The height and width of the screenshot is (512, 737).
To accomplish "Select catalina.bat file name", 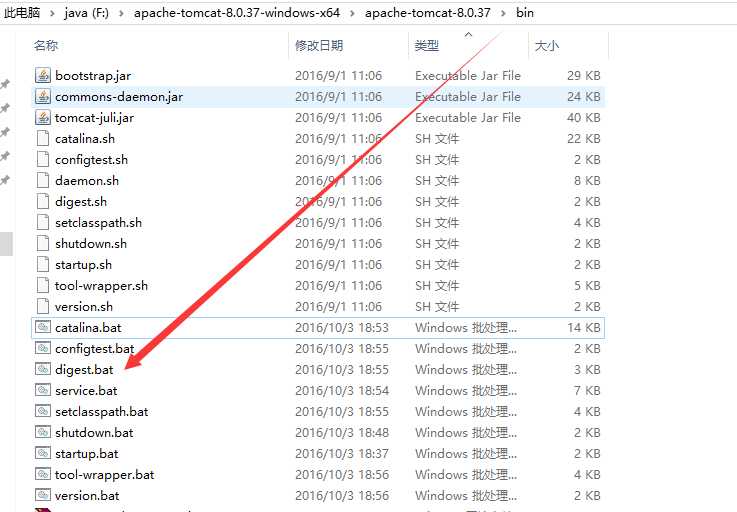I will pos(88,328).
